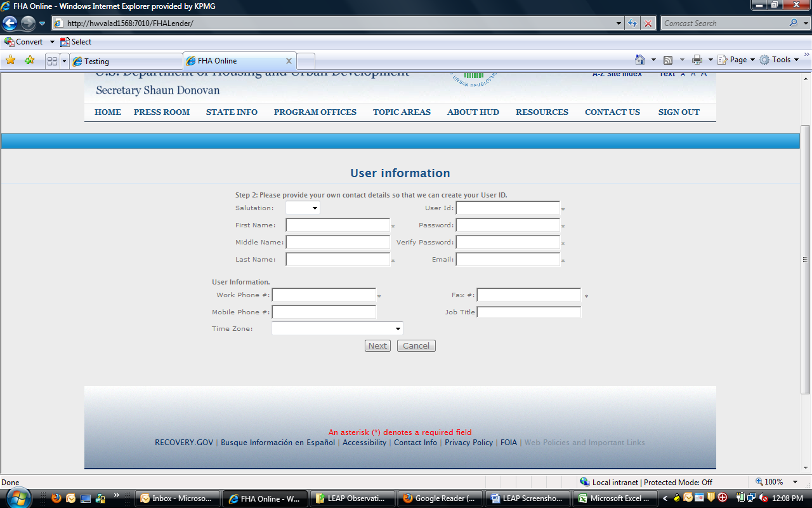Click the Middle Name input field

[337, 243]
